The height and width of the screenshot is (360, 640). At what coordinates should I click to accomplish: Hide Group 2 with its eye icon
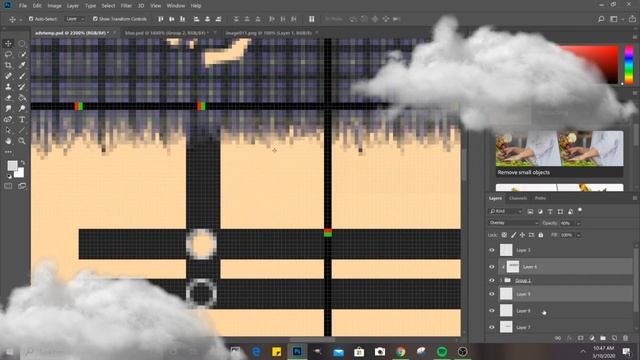[x=492, y=280]
